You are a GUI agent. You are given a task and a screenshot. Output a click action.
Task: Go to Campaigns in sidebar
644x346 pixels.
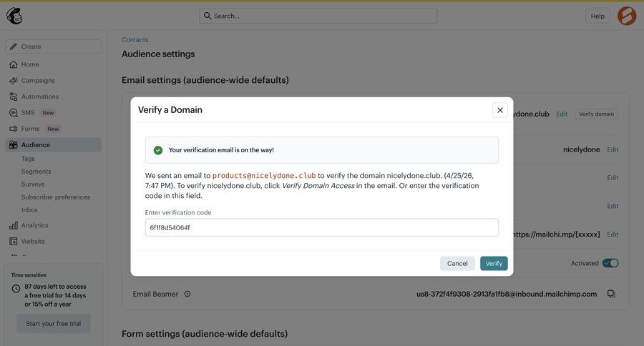(x=38, y=81)
